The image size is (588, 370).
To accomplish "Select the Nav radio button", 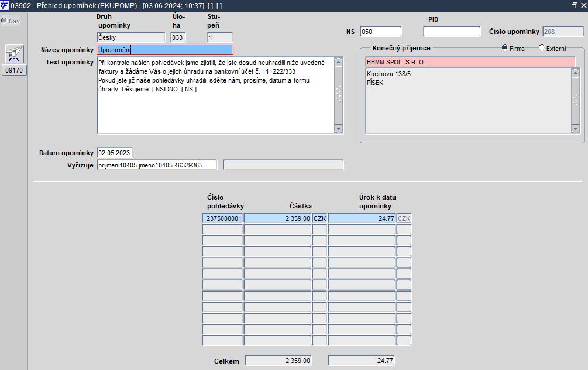I will click(x=4, y=20).
